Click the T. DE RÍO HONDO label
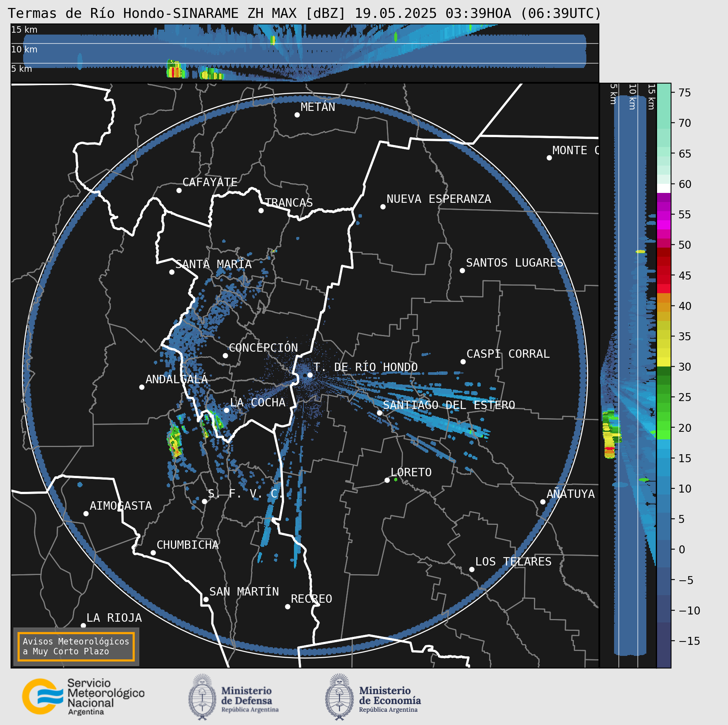Screen dimensions: 728x725 point(365,367)
